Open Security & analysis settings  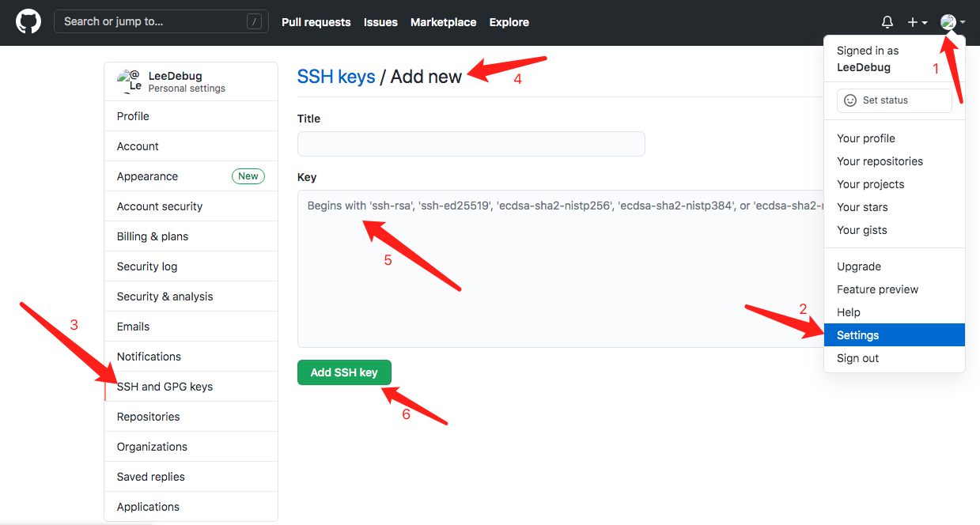191,296
